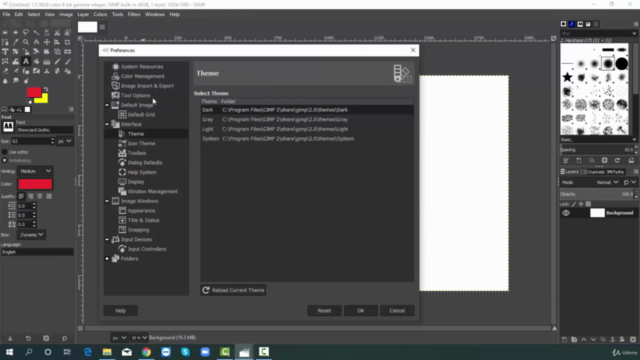Toggle visibility eye of Background layer
The width and height of the screenshot is (640, 360).
tap(566, 213)
